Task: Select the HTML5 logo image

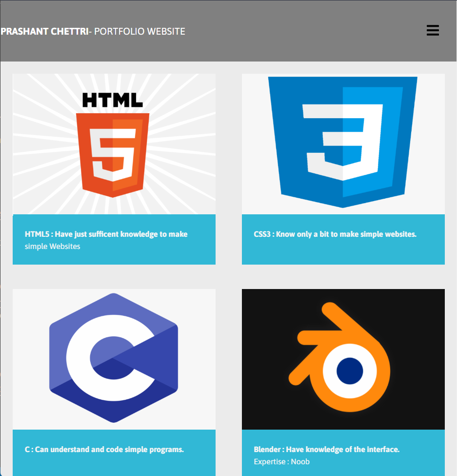Action: click(114, 144)
